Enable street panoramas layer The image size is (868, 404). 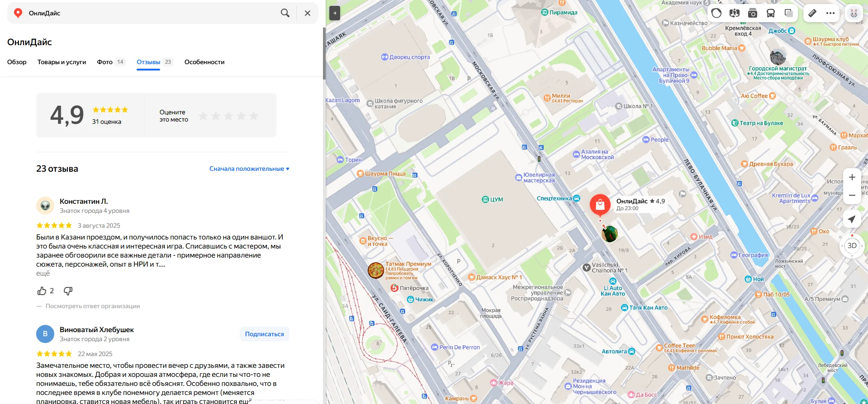[x=735, y=13]
